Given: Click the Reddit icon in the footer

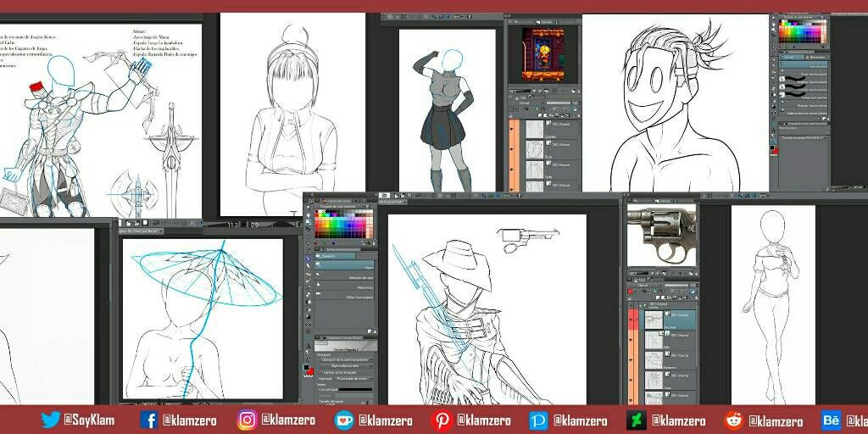Looking at the screenshot, I should click(734, 420).
